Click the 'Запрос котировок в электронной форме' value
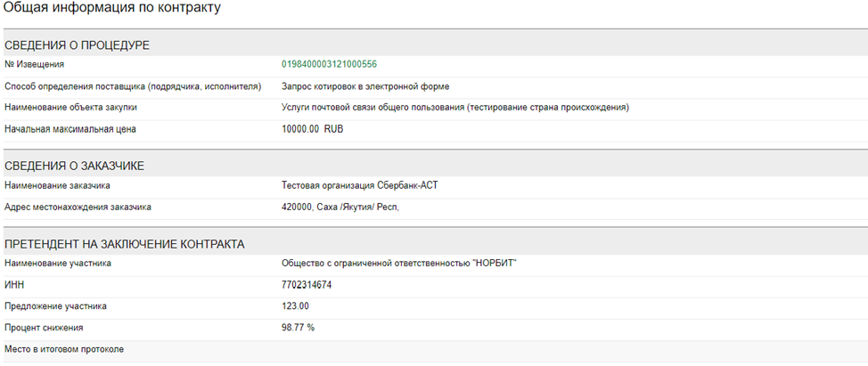The width and height of the screenshot is (868, 366). 365,86
